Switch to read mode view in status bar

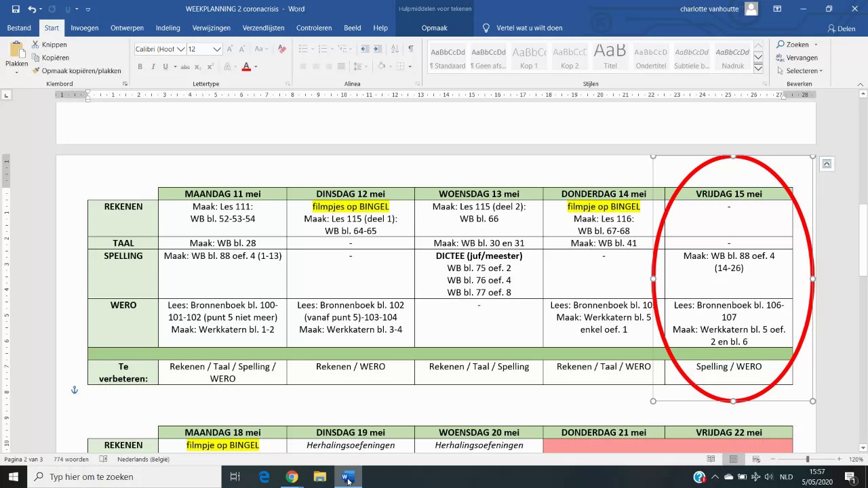[x=711, y=459]
